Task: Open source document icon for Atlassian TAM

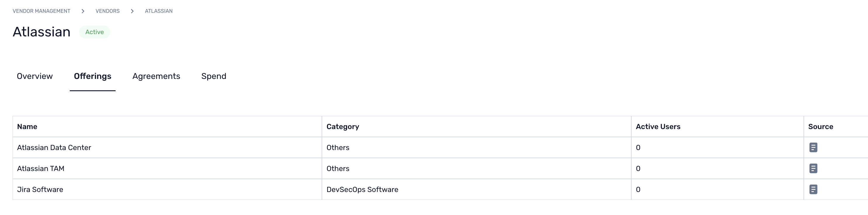Action: click(813, 168)
